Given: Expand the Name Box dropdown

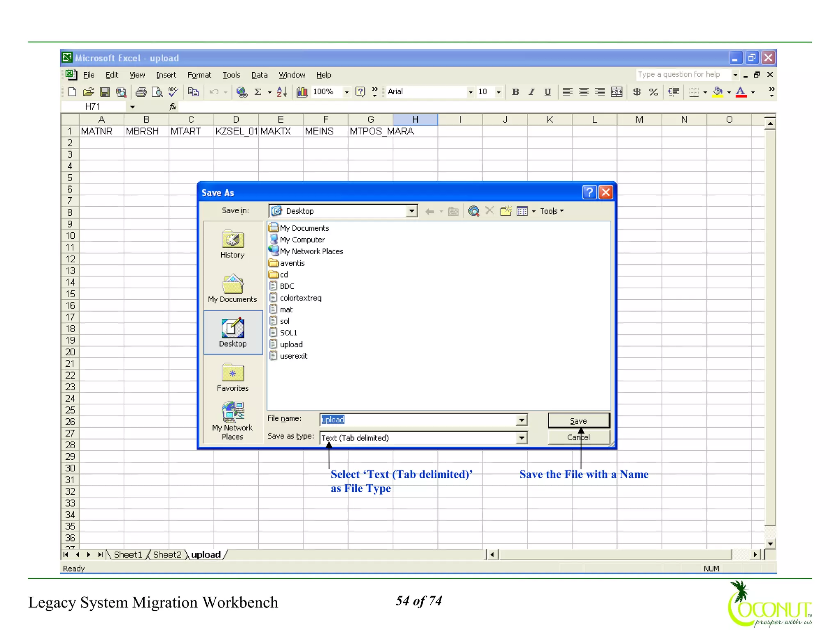Looking at the screenshot, I should (x=132, y=107).
